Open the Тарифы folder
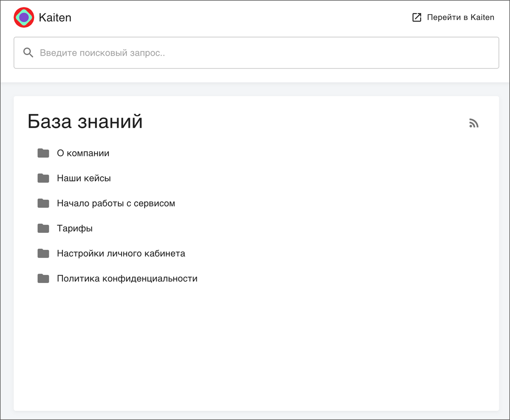Screen dimensions: 510x420 tap(75, 228)
